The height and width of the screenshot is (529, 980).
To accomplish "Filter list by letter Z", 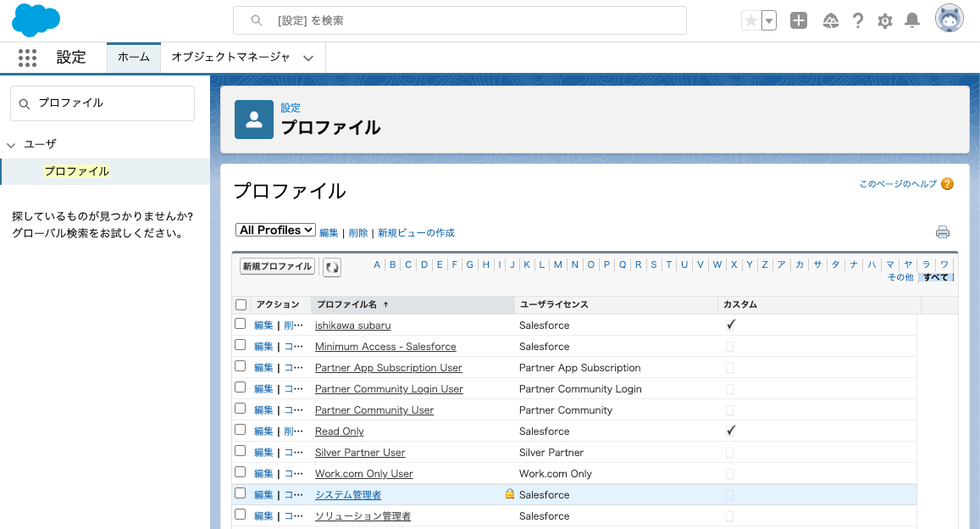I will 764,264.
